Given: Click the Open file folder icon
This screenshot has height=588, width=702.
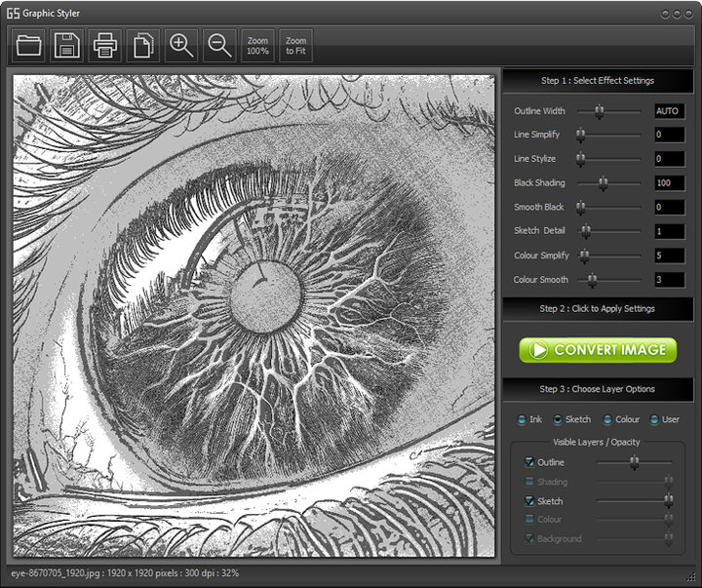Looking at the screenshot, I should [x=29, y=45].
